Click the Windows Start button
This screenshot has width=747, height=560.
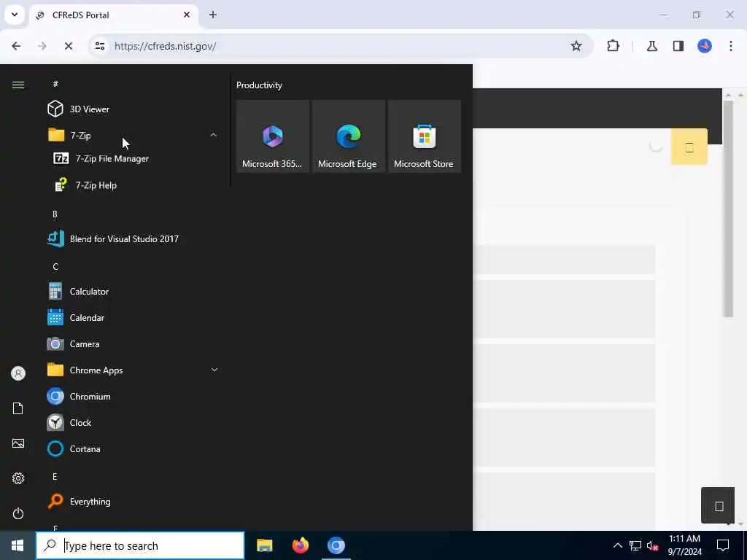click(x=18, y=545)
